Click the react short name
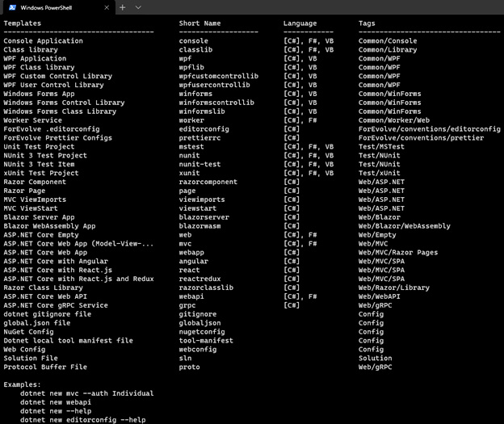The width and height of the screenshot is (504, 424). (189, 270)
